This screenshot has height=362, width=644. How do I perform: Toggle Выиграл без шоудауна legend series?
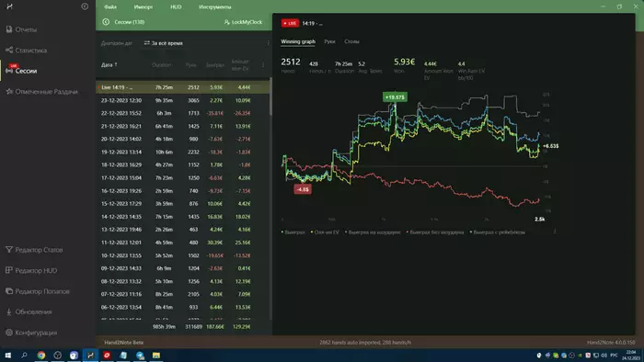435,232
